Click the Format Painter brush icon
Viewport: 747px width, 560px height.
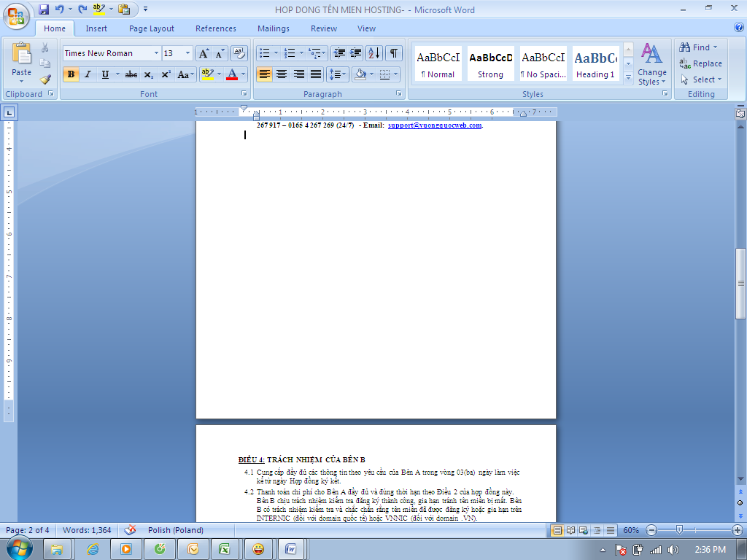(45, 79)
